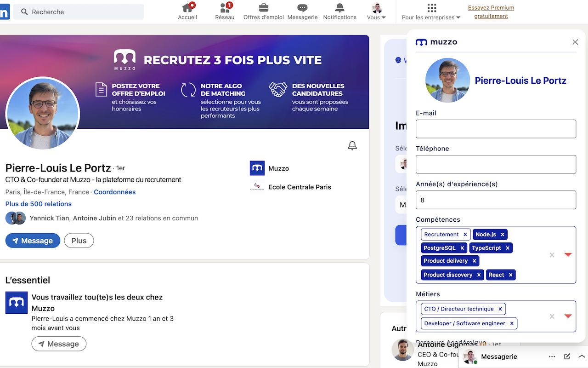The width and height of the screenshot is (588, 368).
Task: Open Ecole Centrale Paris school link
Action: tap(290, 187)
